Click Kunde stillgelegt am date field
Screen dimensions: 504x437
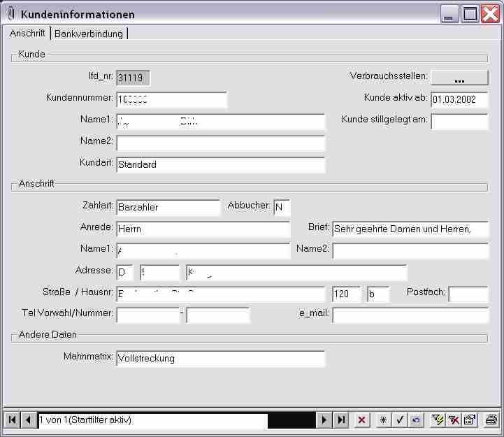[x=459, y=122]
